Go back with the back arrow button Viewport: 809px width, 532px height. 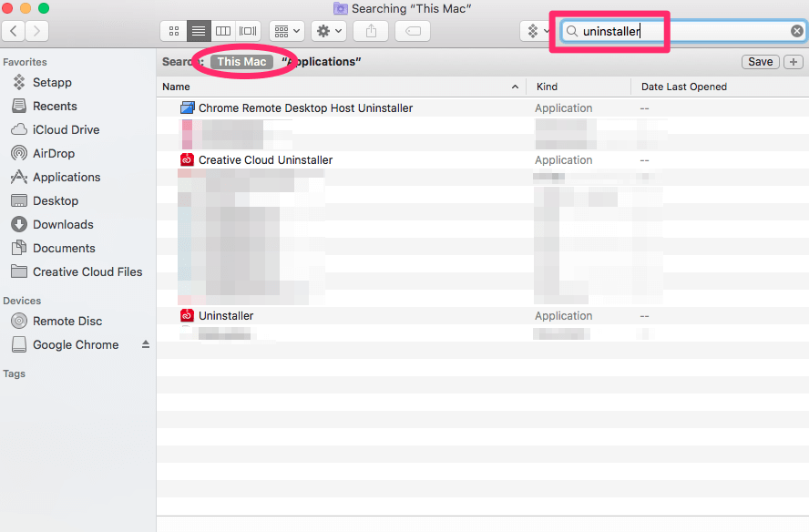14,31
